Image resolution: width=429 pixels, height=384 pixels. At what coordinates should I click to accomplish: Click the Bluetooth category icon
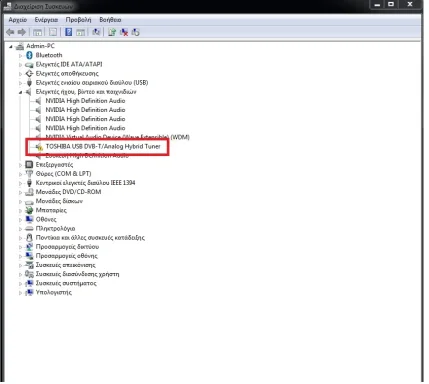click(x=29, y=55)
